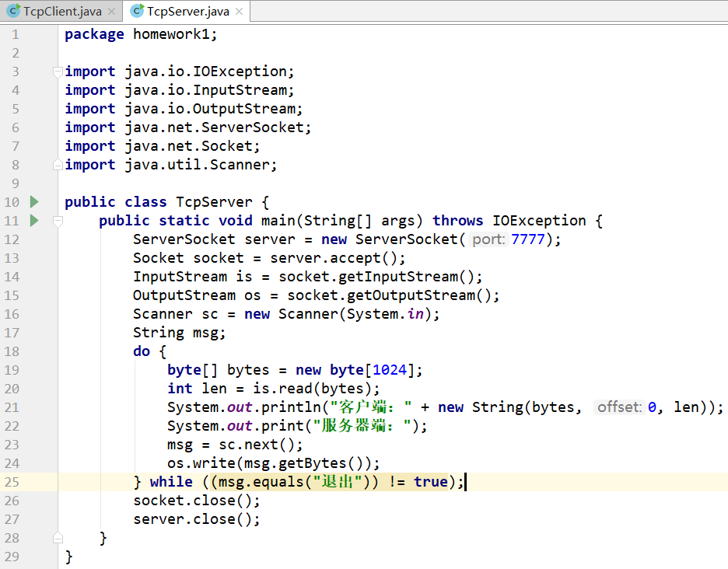728x569 pixels.
Task: Click the 'package' keyword on line 1
Action: pyautogui.click(x=94, y=34)
